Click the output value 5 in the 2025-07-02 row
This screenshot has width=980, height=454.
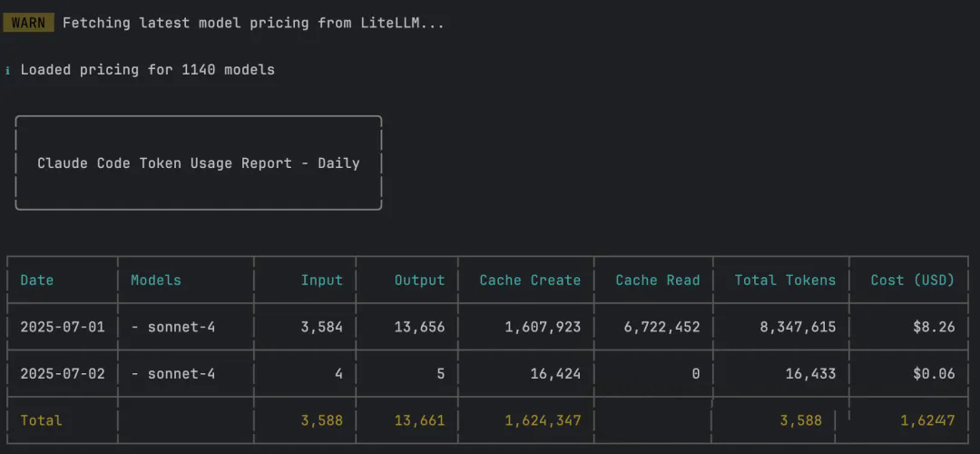[441, 374]
